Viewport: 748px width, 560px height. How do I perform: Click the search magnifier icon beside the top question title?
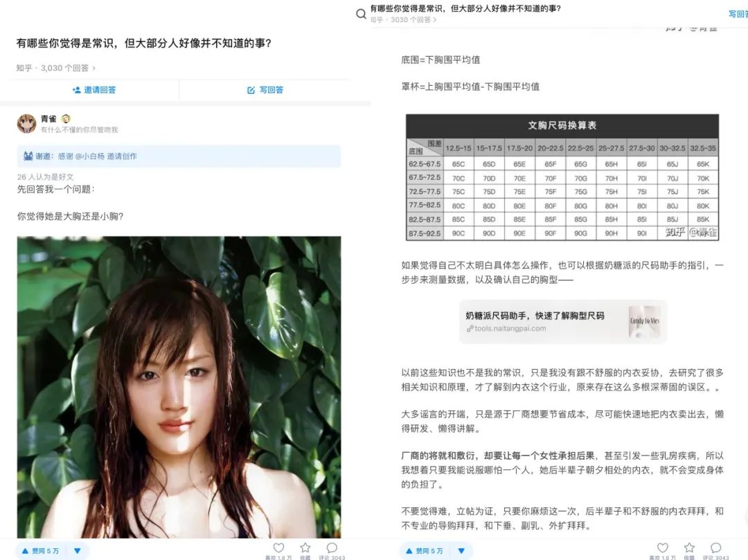click(361, 14)
